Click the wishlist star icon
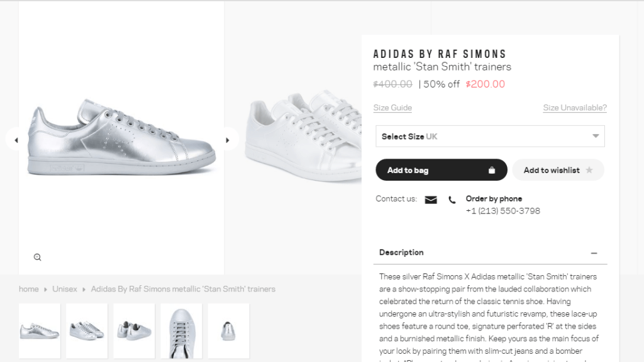 [x=589, y=170]
